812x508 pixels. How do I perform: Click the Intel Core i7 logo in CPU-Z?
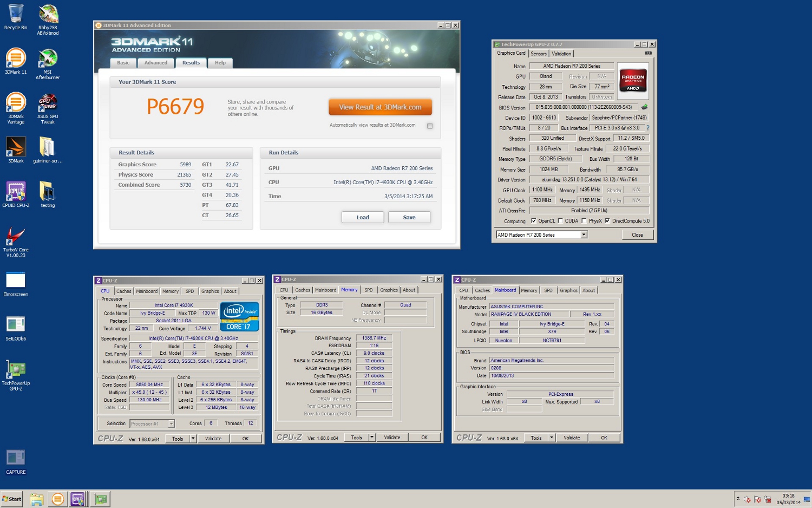(x=239, y=316)
